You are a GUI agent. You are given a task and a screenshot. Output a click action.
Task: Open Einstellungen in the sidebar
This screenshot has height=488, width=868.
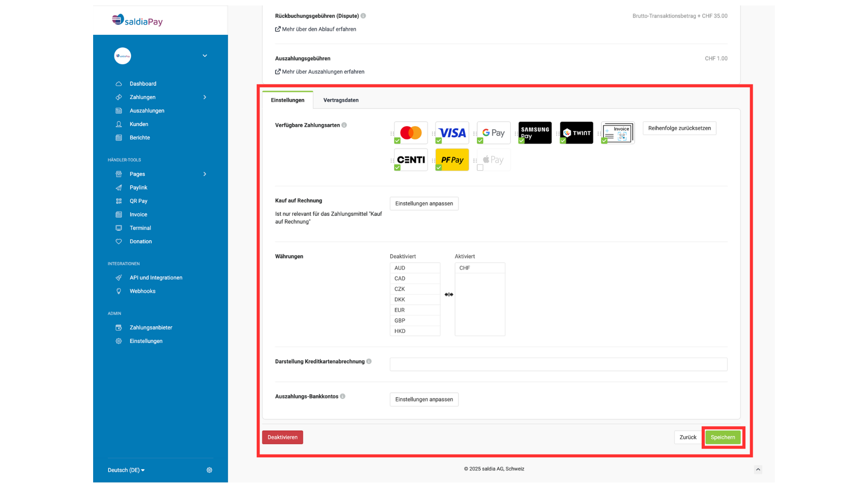pos(146,341)
